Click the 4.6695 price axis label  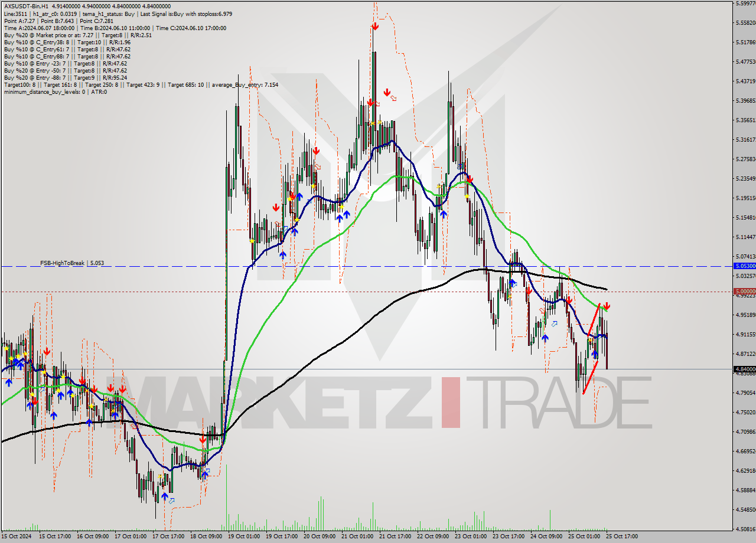tap(745, 452)
